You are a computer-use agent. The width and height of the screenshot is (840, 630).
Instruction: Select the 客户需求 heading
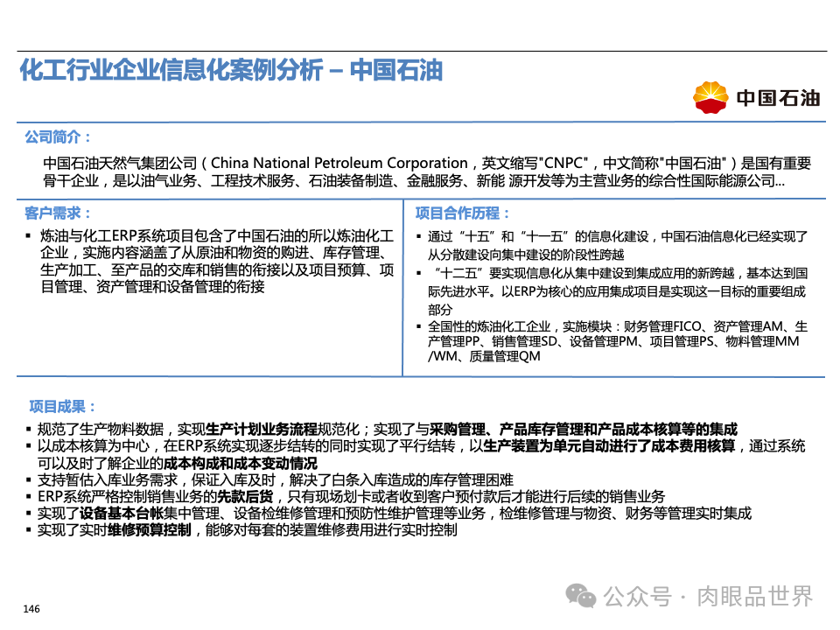pos(58,213)
